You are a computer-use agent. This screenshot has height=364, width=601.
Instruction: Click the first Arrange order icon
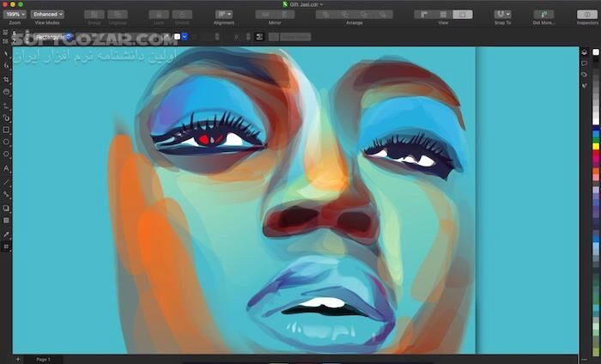(x=325, y=15)
